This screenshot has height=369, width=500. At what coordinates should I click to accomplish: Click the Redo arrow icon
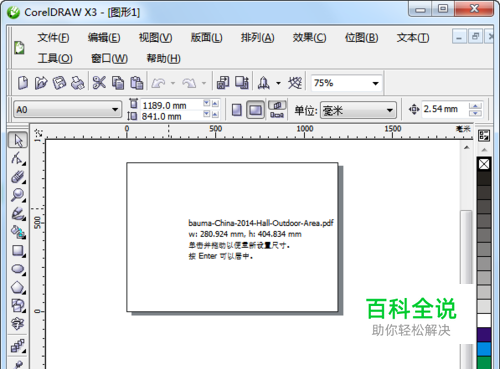pyautogui.click(x=189, y=83)
